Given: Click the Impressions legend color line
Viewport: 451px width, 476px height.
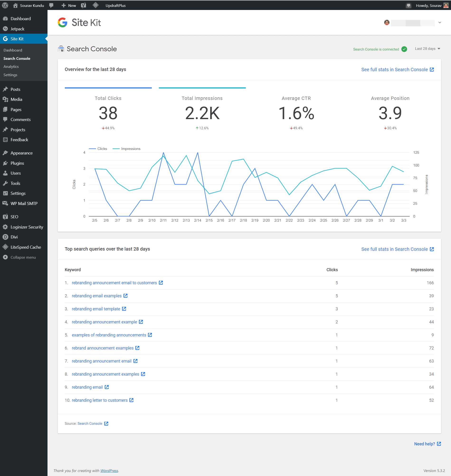Looking at the screenshot, I should (116, 149).
